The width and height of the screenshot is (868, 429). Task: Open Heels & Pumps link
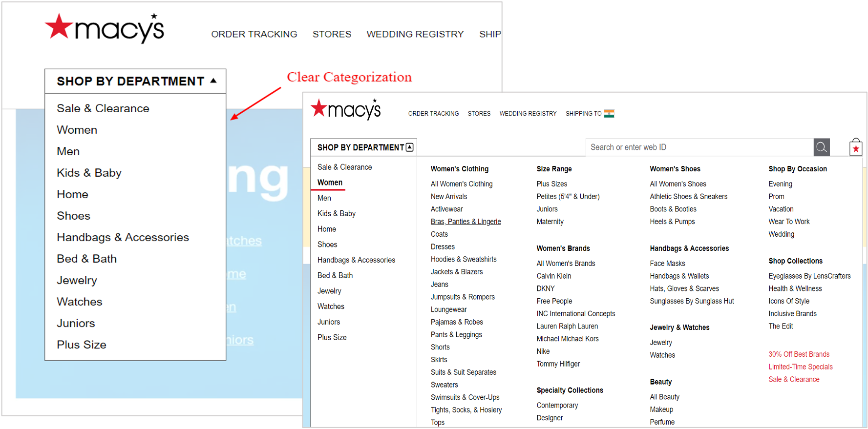click(672, 222)
